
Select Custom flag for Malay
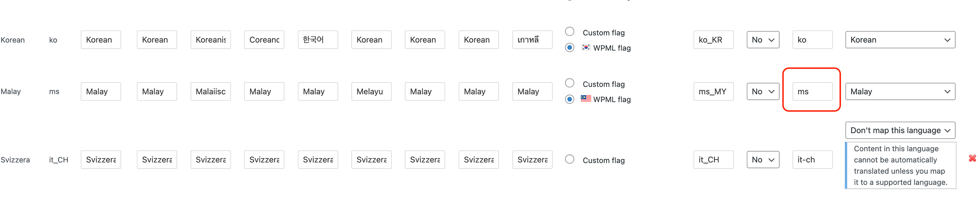[569, 83]
